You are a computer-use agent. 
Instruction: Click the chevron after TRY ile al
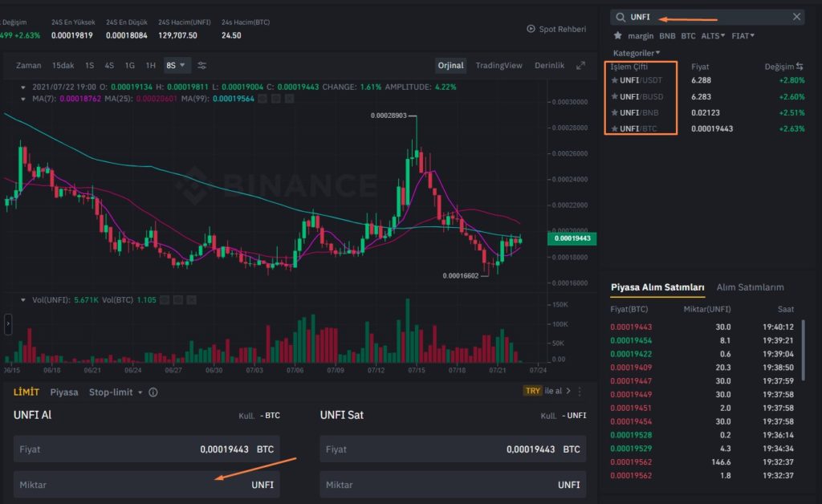568,391
